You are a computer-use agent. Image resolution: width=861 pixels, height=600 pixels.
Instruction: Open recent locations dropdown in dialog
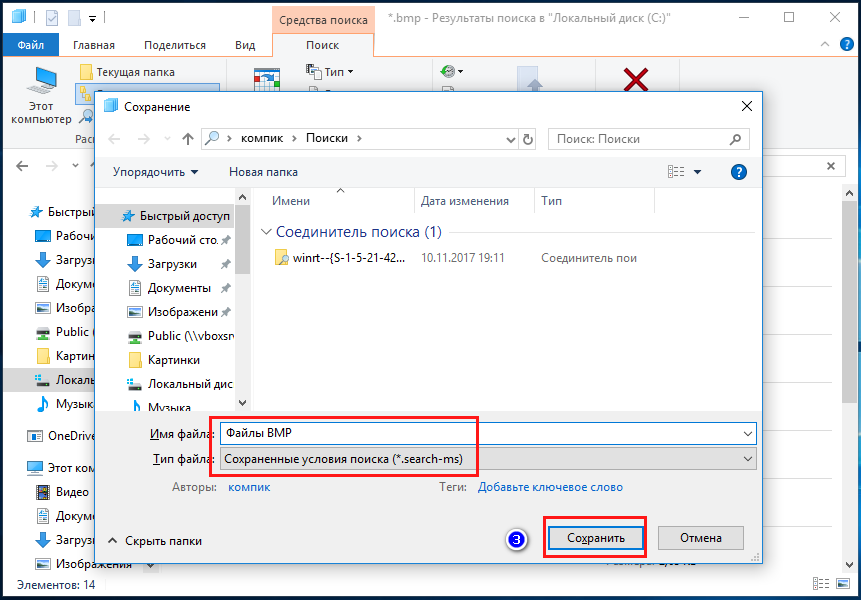pos(167,139)
